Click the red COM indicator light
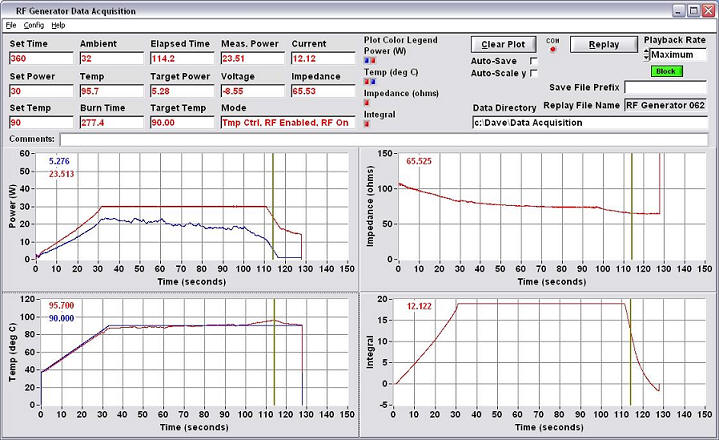This screenshot has height=440, width=719. tap(553, 49)
